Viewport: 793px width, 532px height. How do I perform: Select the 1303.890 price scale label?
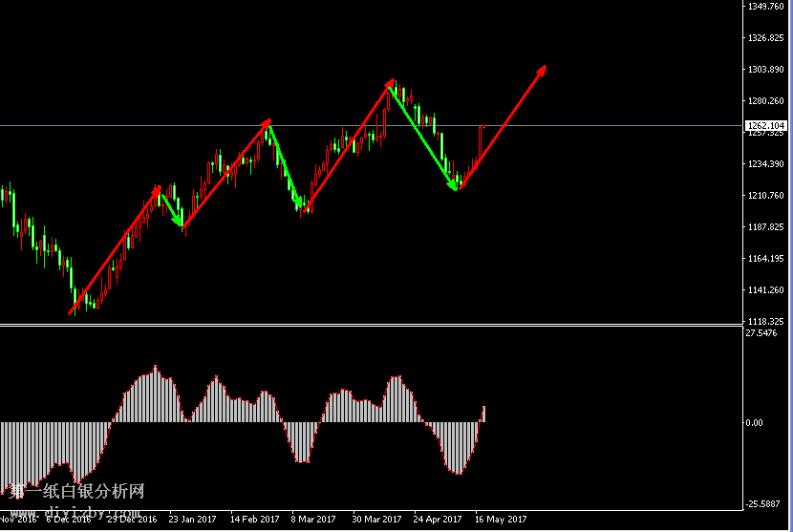click(766, 70)
